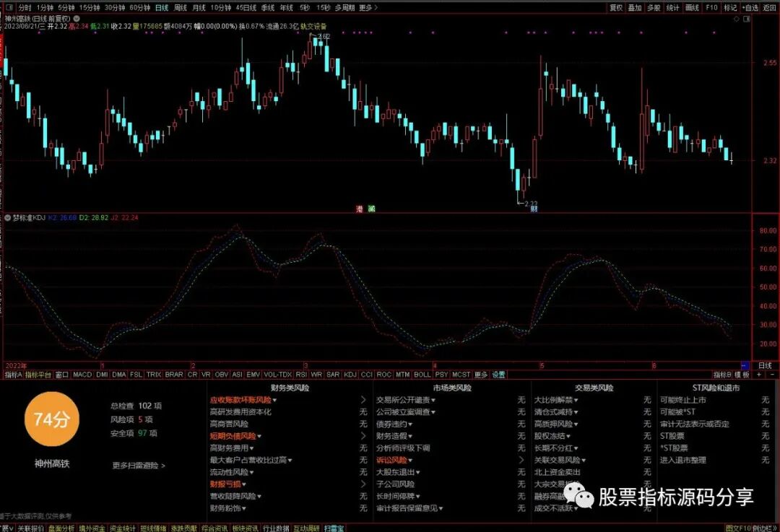The height and width of the screenshot is (532, 780).
Task: Open indicator 设置 button
Action: [x=498, y=375]
